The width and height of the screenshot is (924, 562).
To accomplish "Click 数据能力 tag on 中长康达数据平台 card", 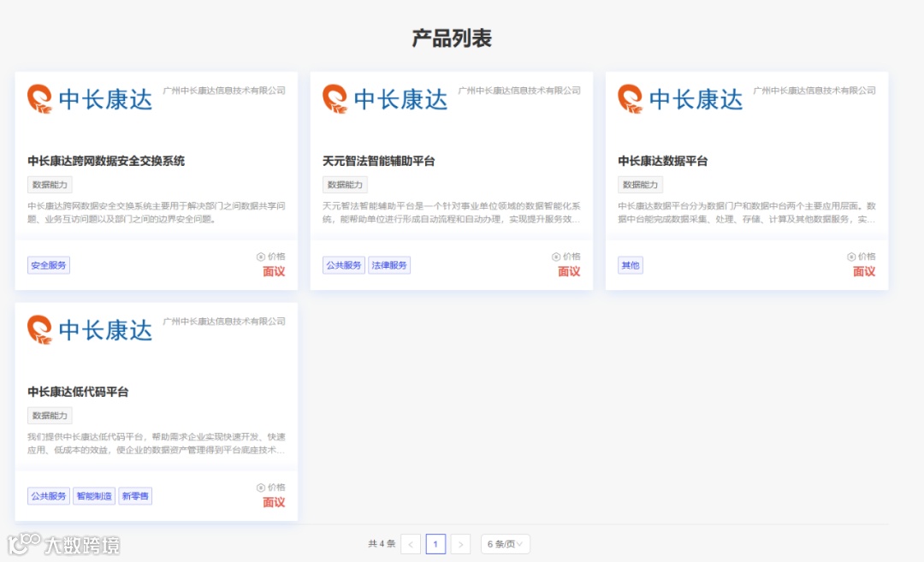I will 640,185.
